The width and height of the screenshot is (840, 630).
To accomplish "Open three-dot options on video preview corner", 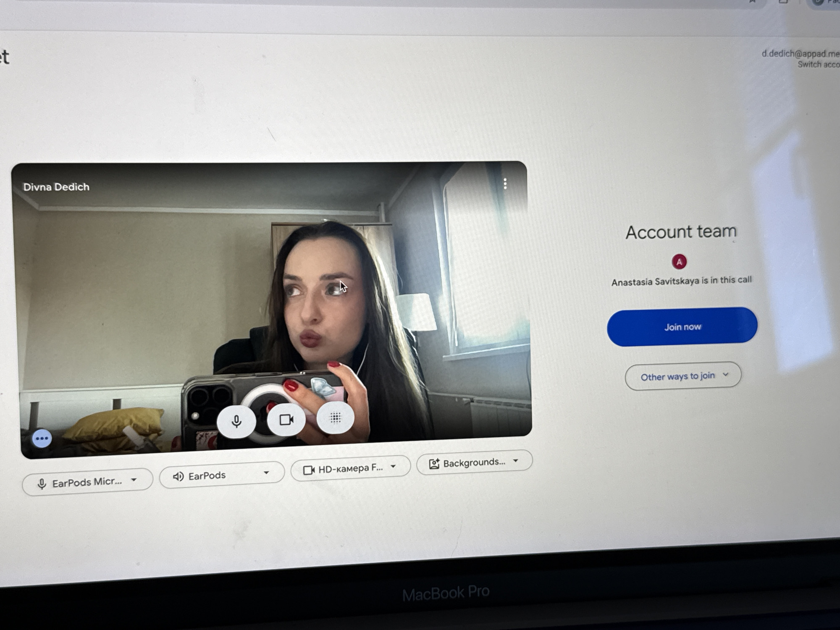I will [505, 184].
